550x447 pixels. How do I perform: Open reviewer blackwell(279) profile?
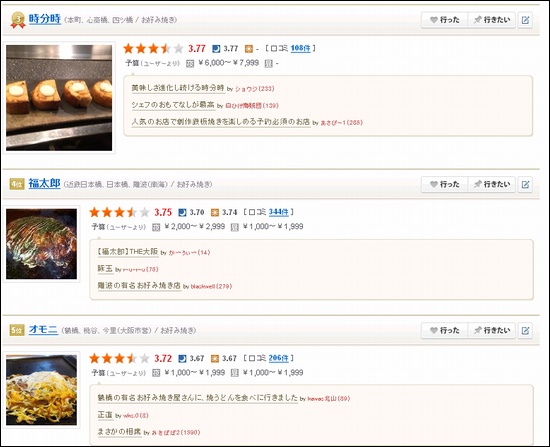[211, 286]
